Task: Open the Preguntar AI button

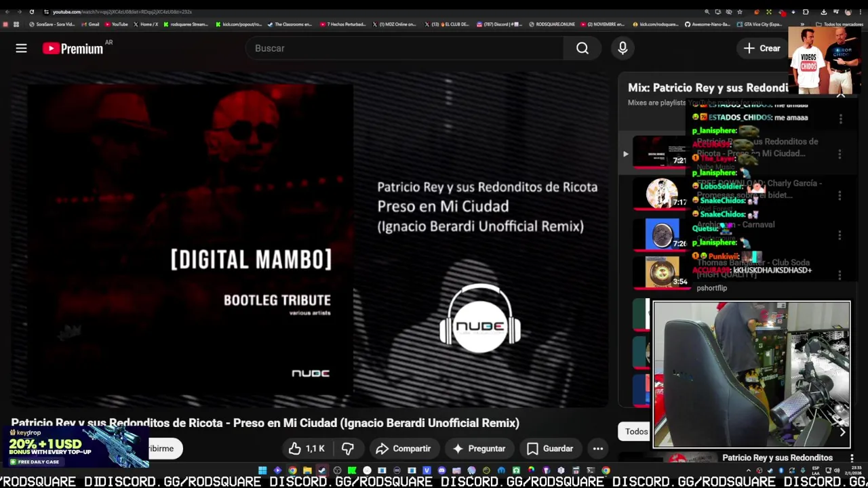Action: click(x=479, y=449)
